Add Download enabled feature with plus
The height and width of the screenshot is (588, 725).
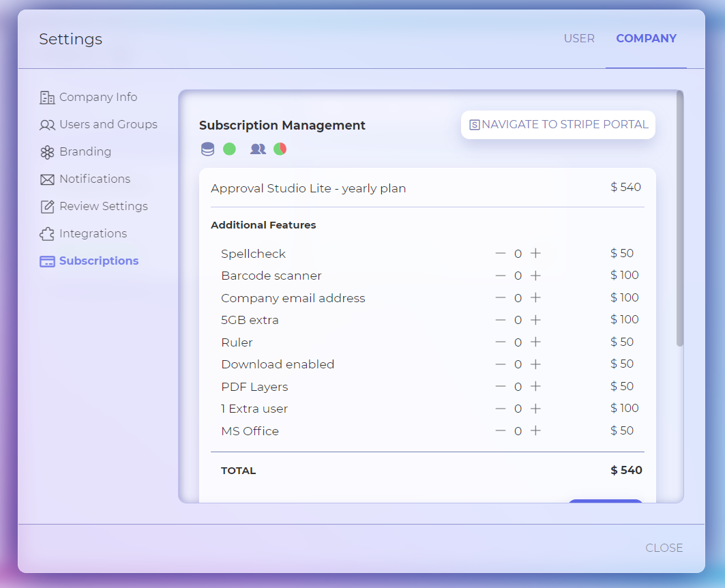click(535, 364)
